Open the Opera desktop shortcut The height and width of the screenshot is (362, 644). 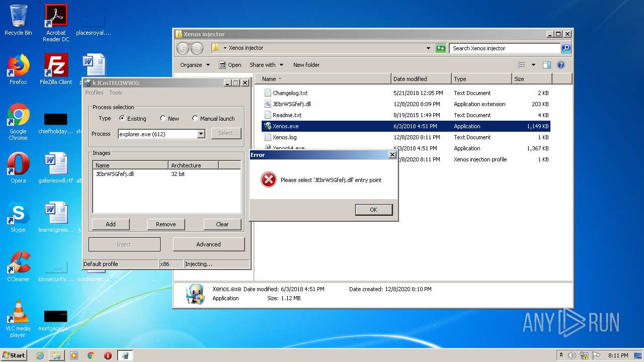pos(18,168)
